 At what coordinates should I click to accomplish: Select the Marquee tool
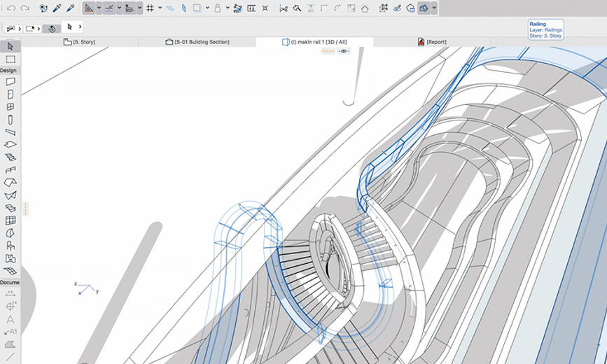click(10, 59)
